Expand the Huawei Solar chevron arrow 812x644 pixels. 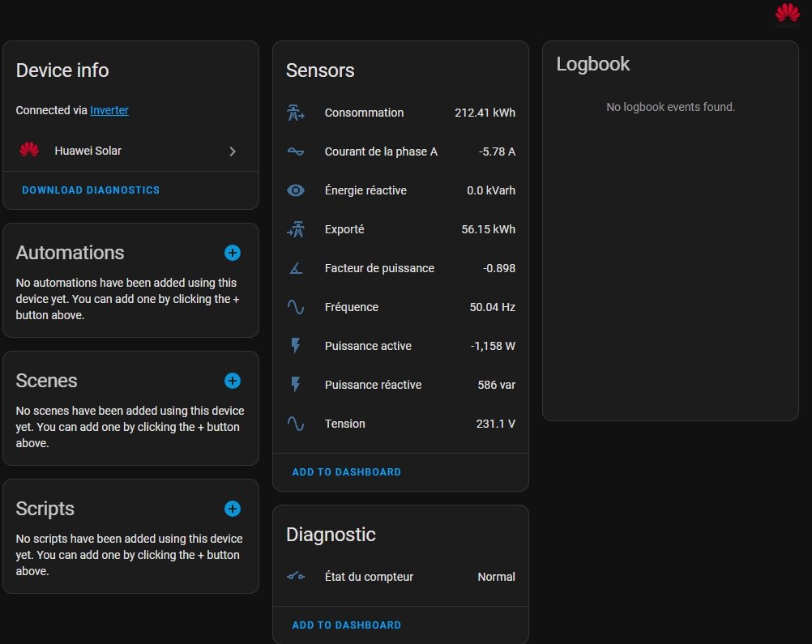coord(233,151)
